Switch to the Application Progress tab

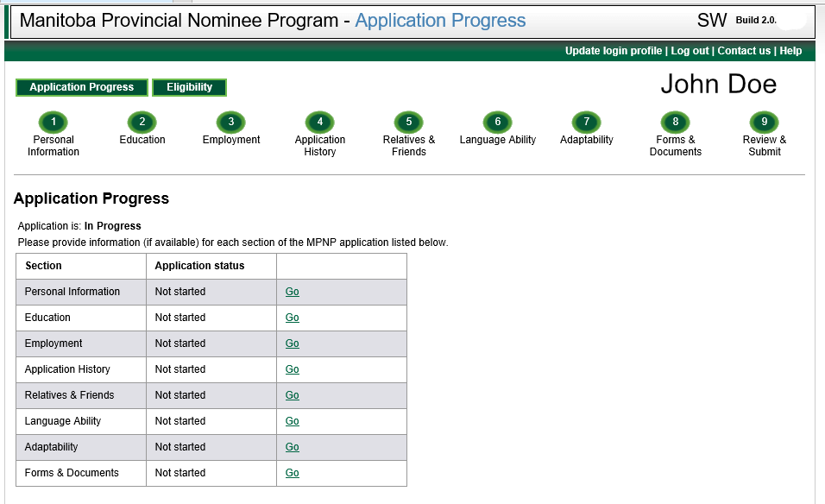[82, 87]
